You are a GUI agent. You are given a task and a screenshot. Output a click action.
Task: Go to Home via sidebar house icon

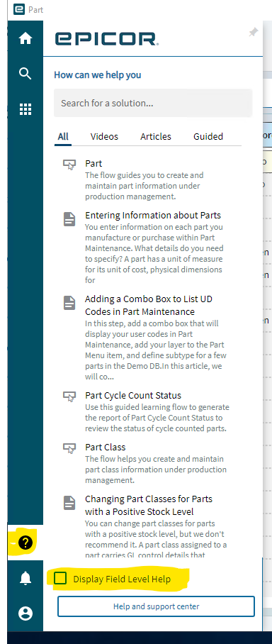pos(25,38)
